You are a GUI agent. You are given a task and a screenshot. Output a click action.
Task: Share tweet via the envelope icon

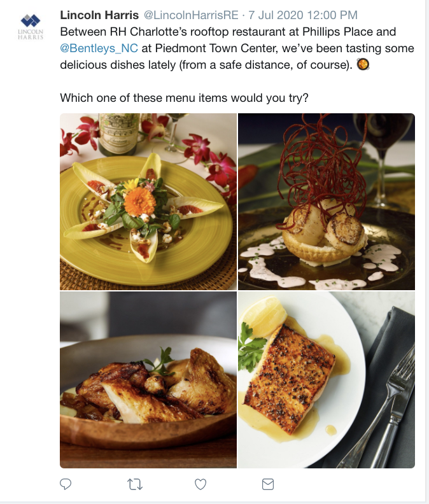click(268, 485)
